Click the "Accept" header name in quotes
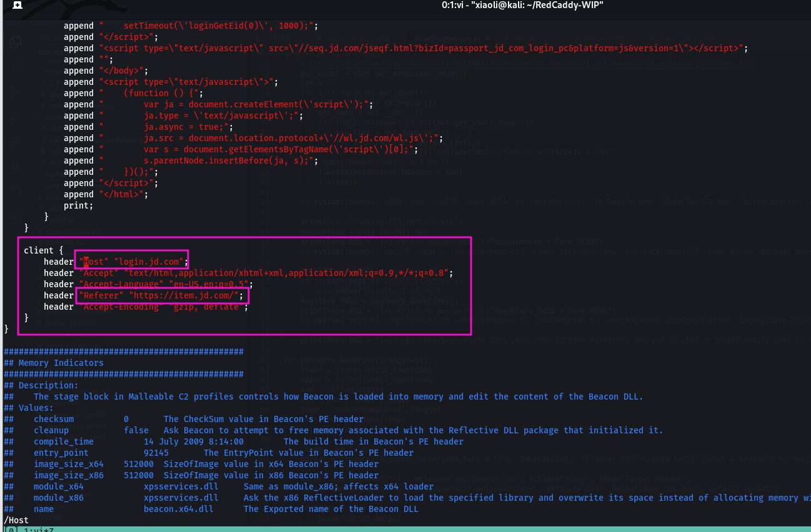Screen dimensions: 811x532 coord(99,273)
